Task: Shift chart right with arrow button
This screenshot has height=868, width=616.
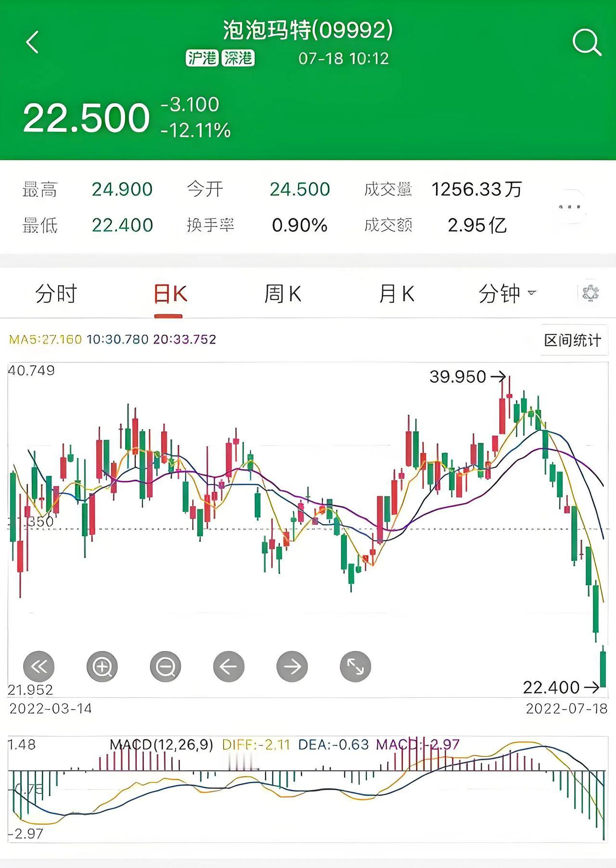Action: [292, 666]
